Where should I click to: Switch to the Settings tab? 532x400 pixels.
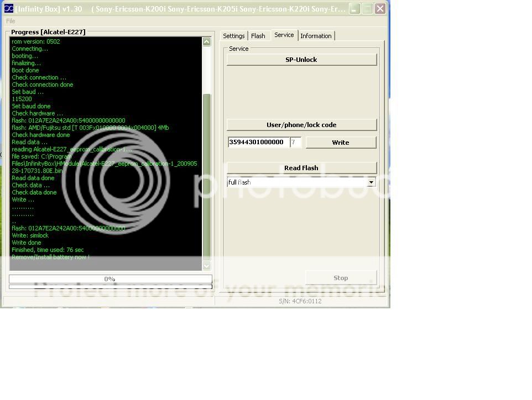(233, 36)
